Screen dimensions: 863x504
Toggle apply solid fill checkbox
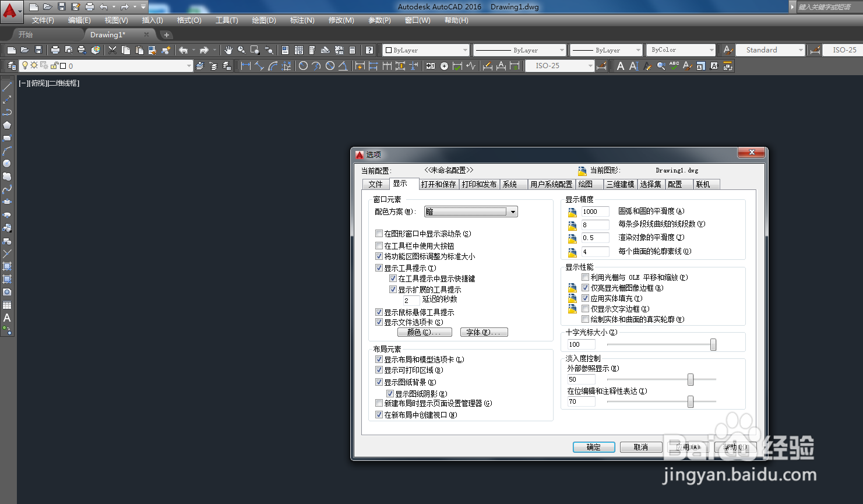pyautogui.click(x=586, y=298)
